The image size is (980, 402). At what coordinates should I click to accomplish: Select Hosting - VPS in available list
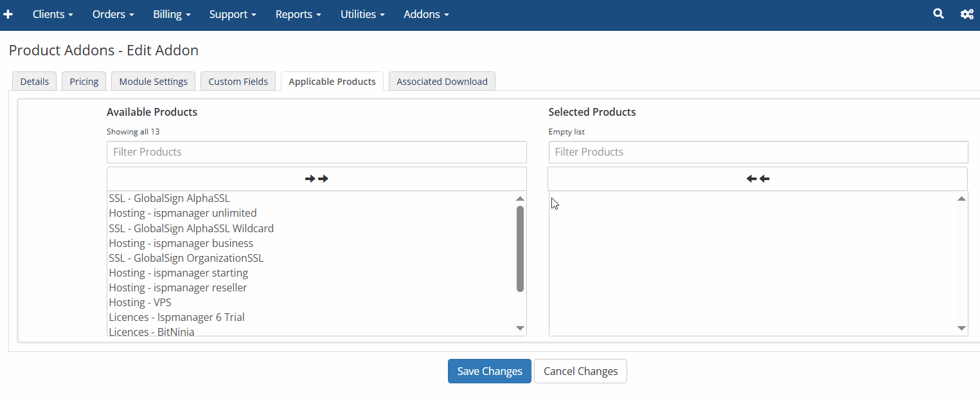click(140, 302)
